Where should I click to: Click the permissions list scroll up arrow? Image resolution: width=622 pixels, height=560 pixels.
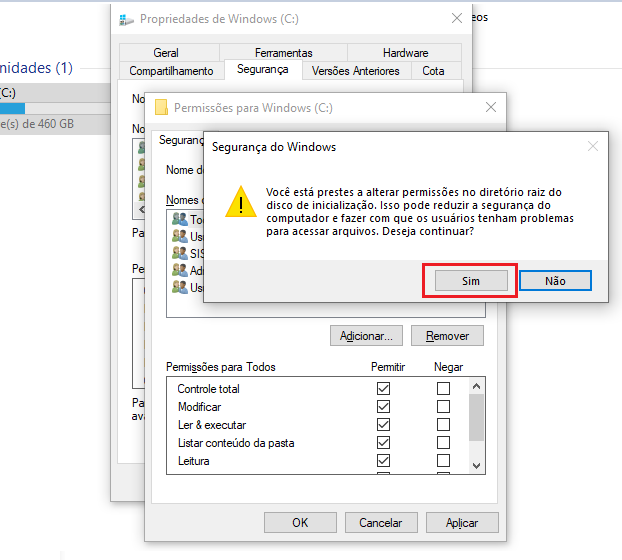(x=477, y=386)
